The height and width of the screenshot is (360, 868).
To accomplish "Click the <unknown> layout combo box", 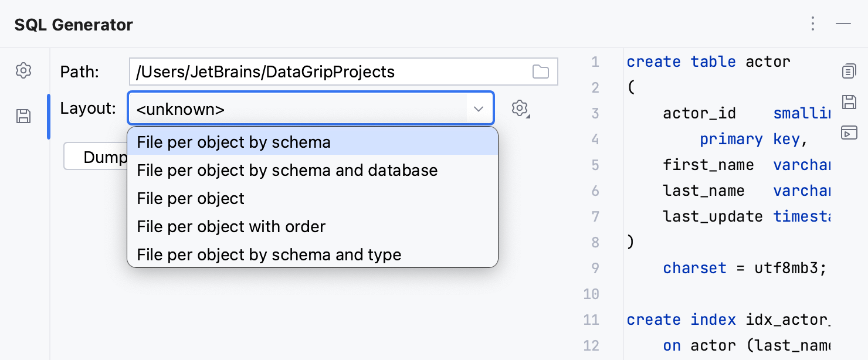I will coord(293,108).
